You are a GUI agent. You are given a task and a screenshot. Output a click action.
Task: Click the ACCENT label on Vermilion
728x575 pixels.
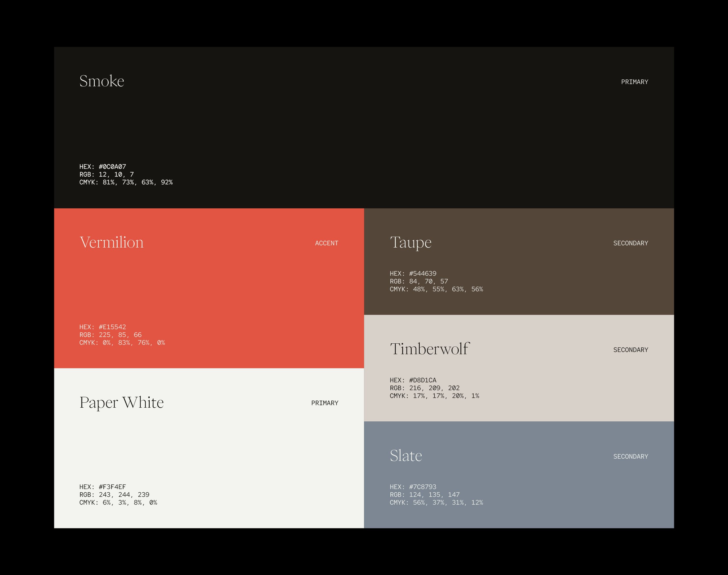(326, 243)
